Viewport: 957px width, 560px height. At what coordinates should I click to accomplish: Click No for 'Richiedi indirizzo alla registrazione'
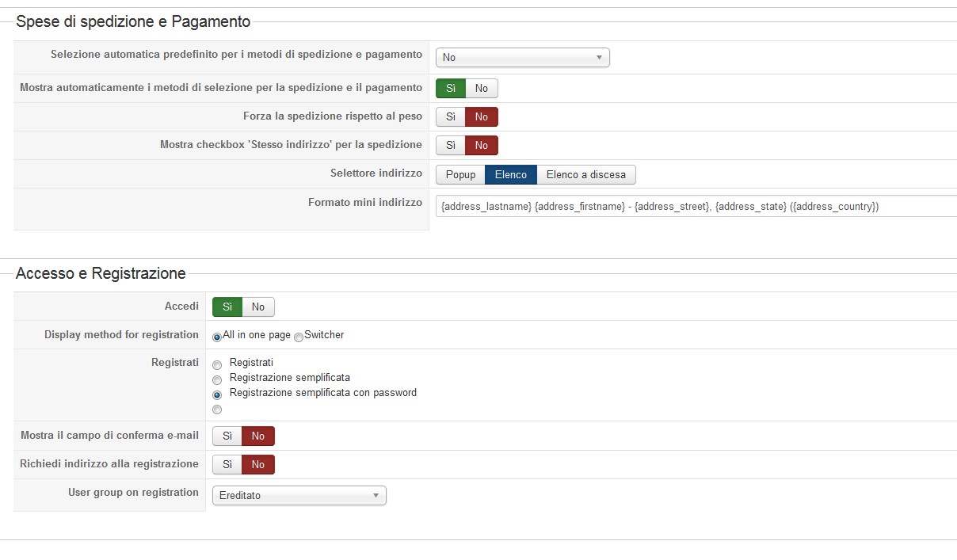(258, 464)
